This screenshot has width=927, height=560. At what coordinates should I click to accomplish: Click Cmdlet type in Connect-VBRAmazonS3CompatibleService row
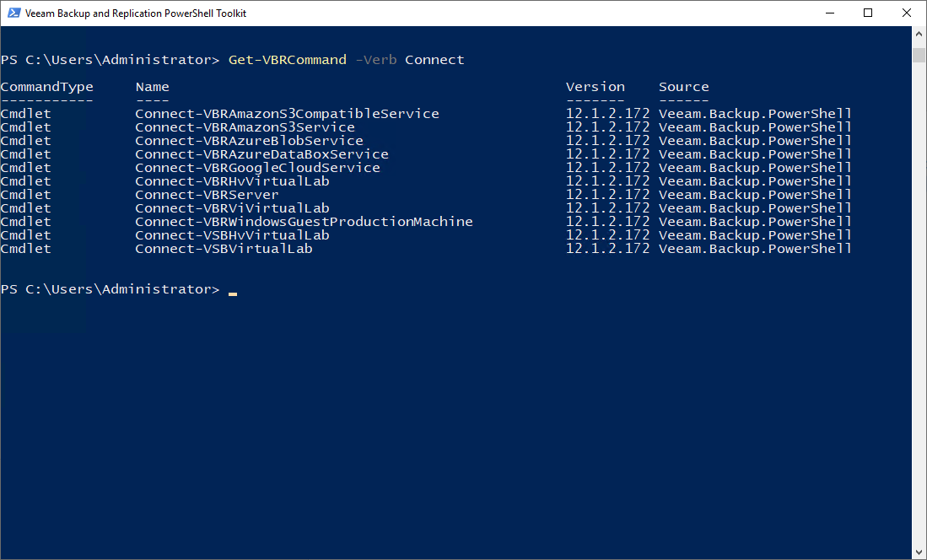click(x=25, y=114)
